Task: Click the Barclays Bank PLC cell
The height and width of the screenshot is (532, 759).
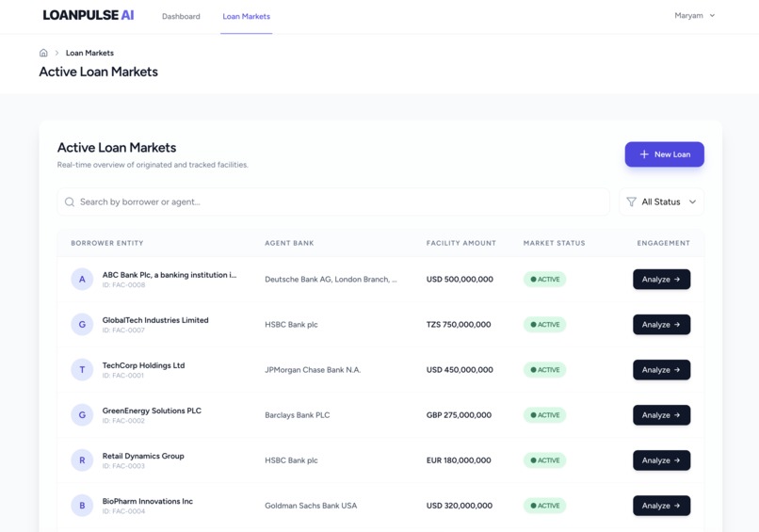Action: tap(298, 415)
